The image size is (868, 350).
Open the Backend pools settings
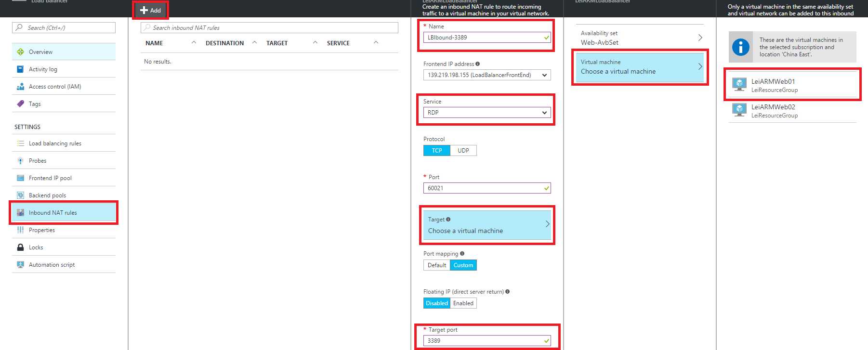(x=64, y=195)
